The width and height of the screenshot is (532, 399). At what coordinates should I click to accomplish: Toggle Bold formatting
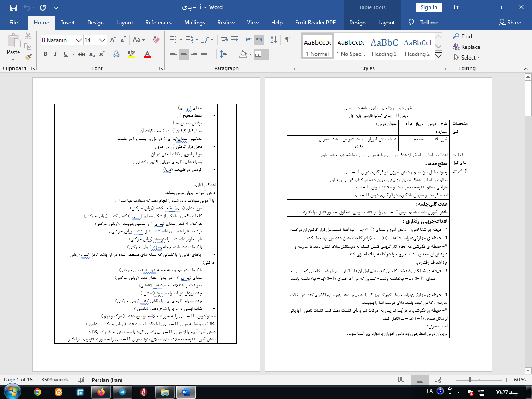pos(45,54)
